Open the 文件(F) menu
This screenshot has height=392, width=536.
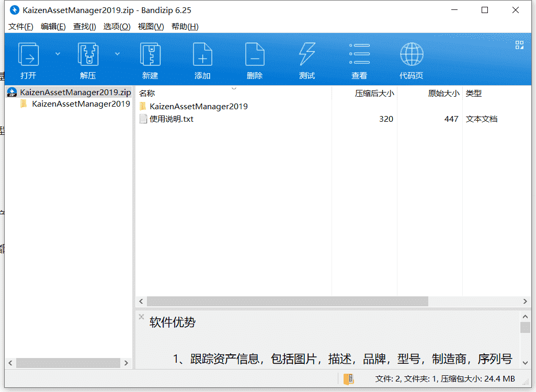pos(21,27)
